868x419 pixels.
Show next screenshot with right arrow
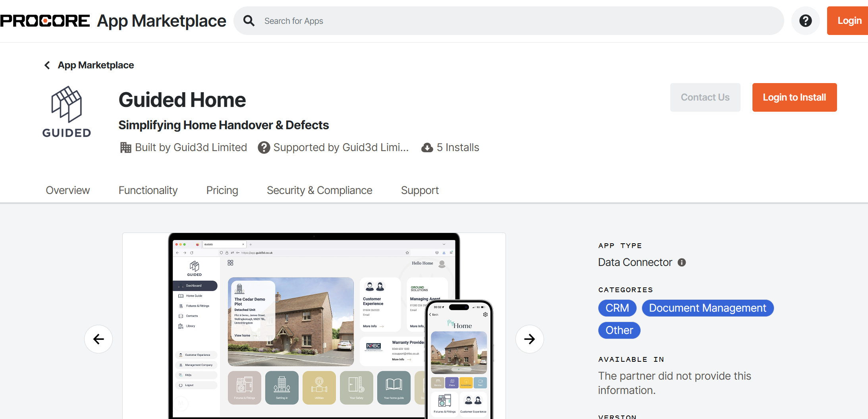(x=529, y=339)
